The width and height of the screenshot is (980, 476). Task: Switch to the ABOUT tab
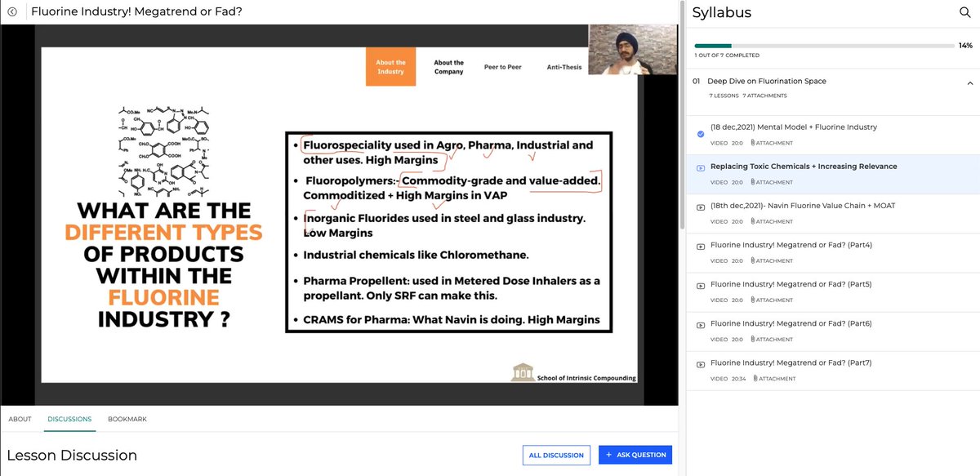pos(20,419)
